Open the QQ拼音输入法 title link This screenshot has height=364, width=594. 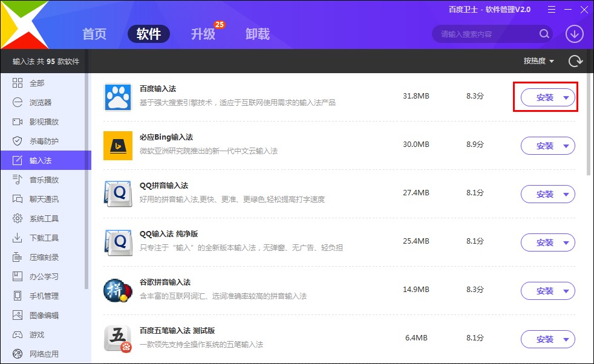[164, 186]
